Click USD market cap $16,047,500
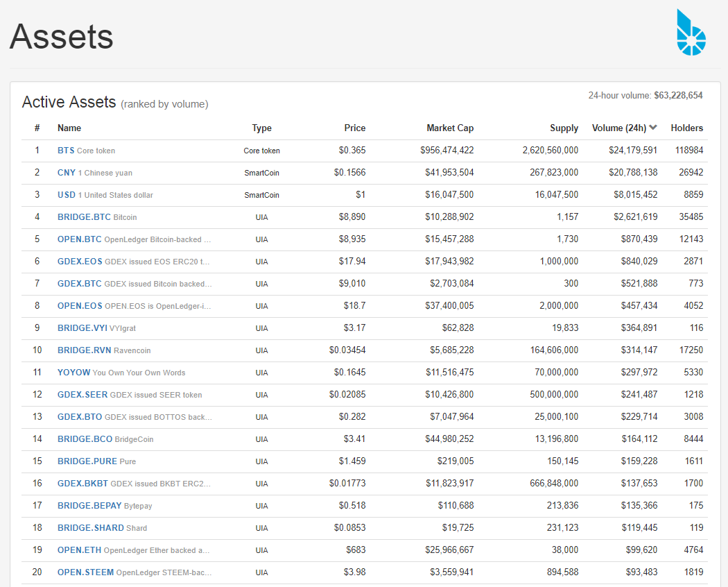This screenshot has height=587, width=728. pos(449,195)
